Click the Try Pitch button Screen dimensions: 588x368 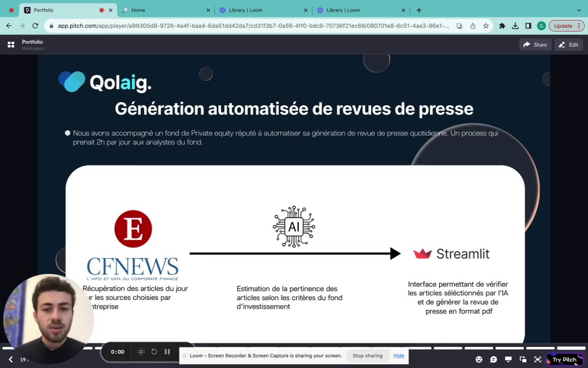point(565,359)
